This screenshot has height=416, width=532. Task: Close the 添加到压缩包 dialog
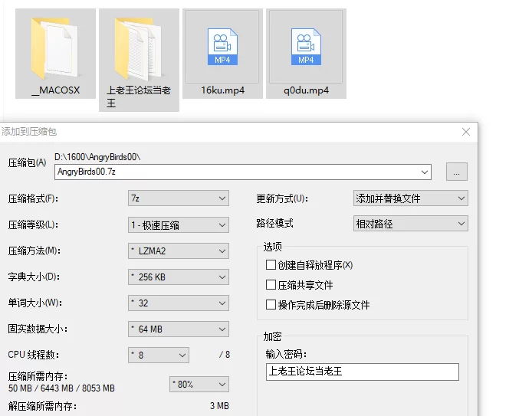466,132
